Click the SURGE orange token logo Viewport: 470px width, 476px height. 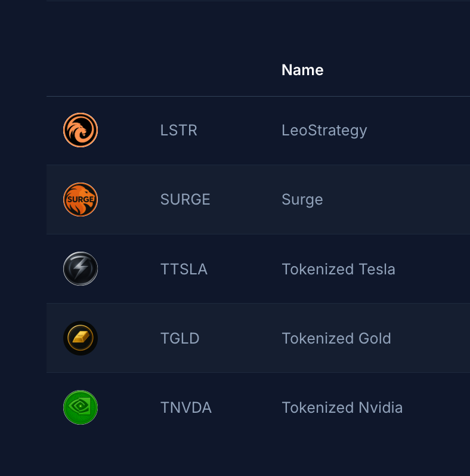point(81,199)
